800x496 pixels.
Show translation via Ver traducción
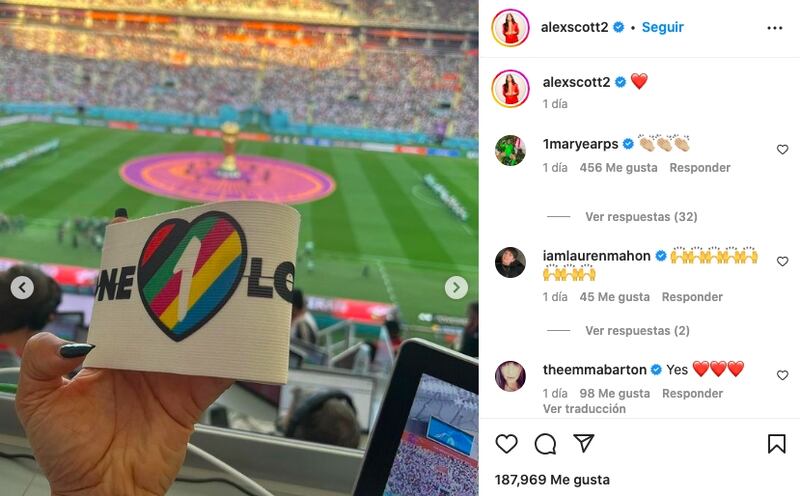click(x=584, y=409)
